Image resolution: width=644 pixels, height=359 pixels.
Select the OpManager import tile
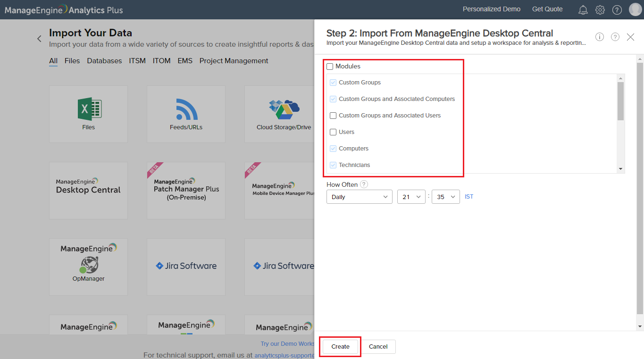[88, 267]
